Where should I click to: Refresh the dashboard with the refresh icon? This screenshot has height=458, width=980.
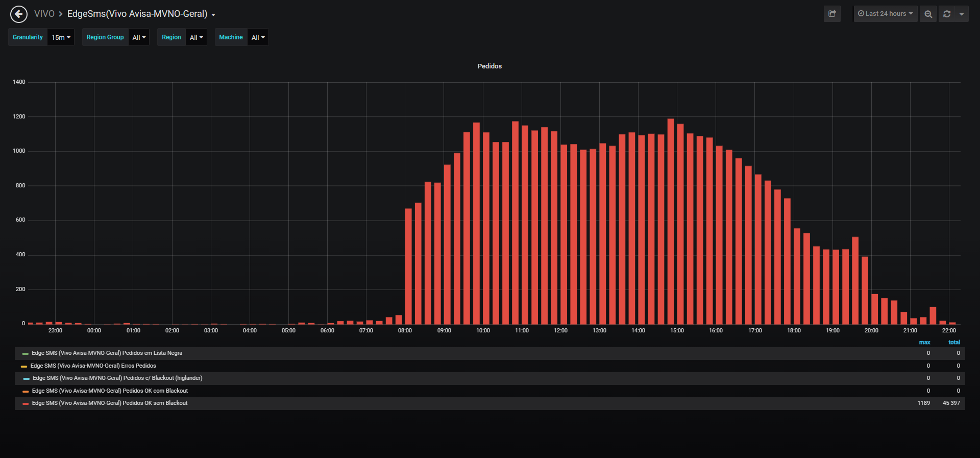pyautogui.click(x=947, y=14)
